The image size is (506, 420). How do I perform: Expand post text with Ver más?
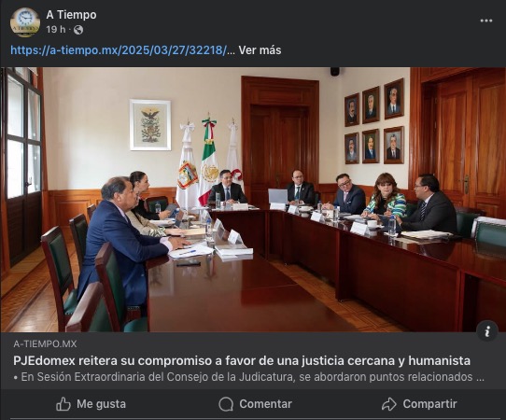(x=260, y=50)
